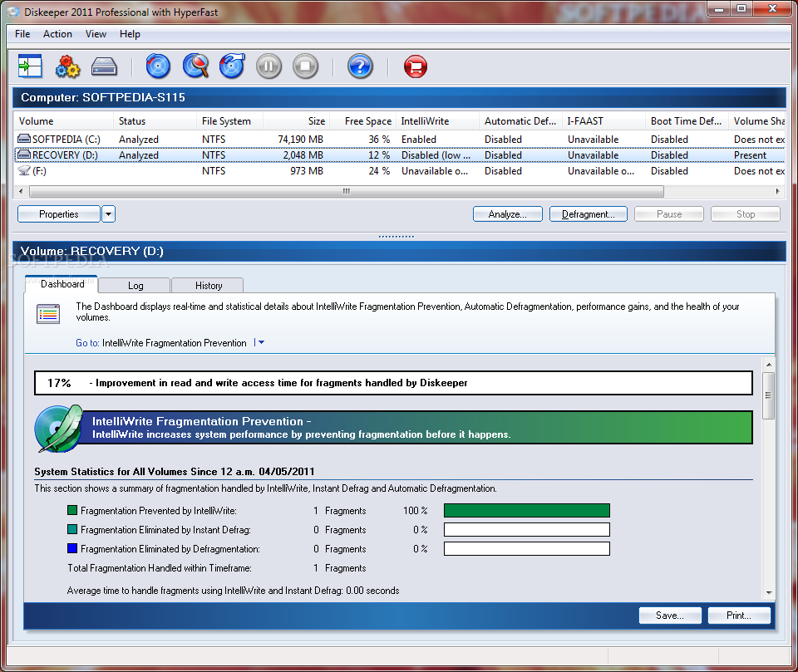
Task: Switch to the History tab
Action: click(208, 286)
